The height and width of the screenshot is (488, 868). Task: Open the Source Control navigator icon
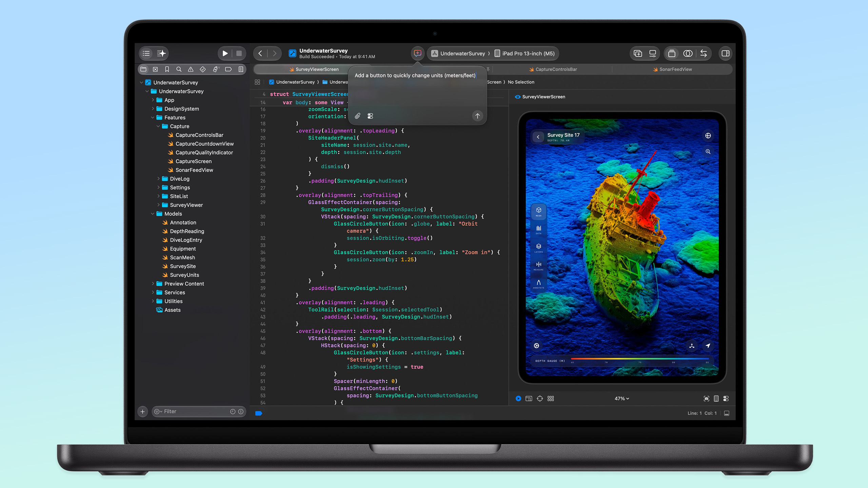[155, 69]
